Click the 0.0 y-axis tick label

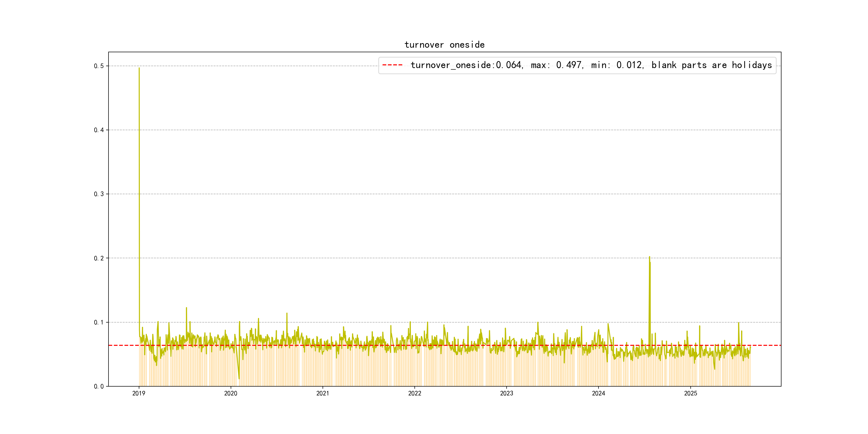(x=99, y=387)
